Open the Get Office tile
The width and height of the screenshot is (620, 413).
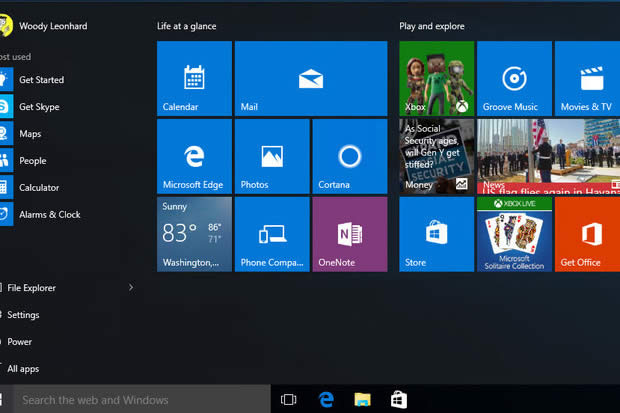pyautogui.click(x=587, y=234)
